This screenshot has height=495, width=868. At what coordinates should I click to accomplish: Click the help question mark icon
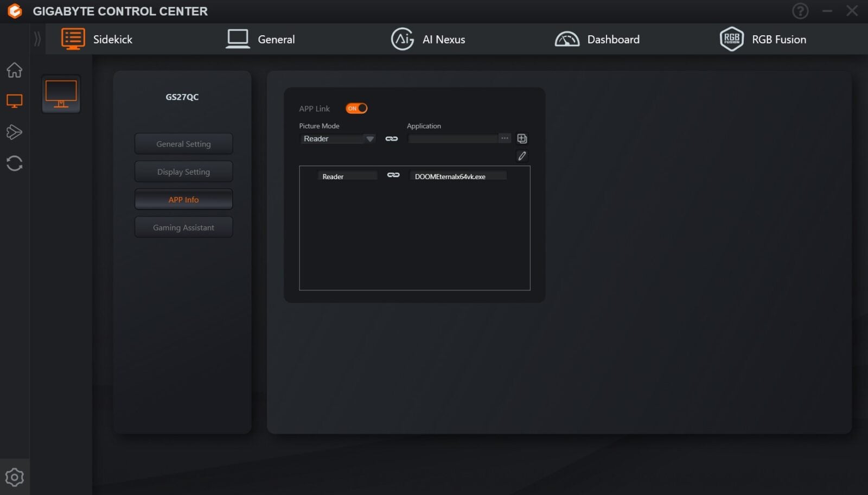(800, 11)
